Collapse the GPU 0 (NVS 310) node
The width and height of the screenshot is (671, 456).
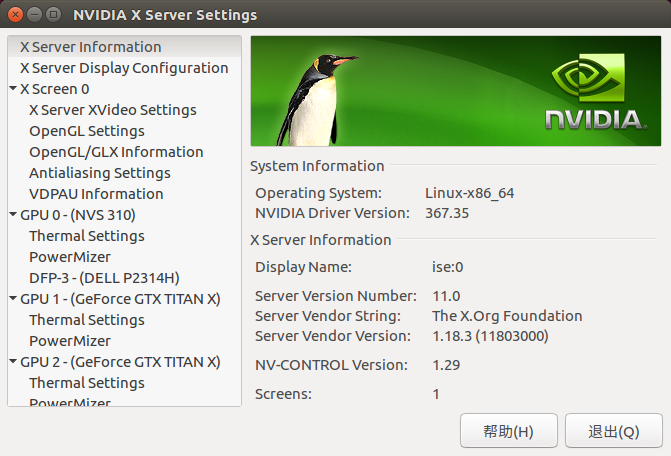click(12, 215)
